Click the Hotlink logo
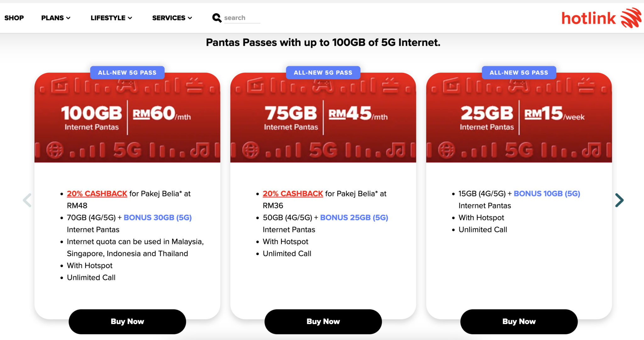 (x=601, y=18)
